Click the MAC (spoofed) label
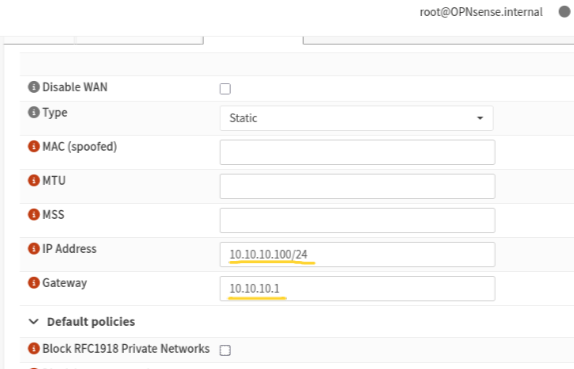 (x=80, y=146)
